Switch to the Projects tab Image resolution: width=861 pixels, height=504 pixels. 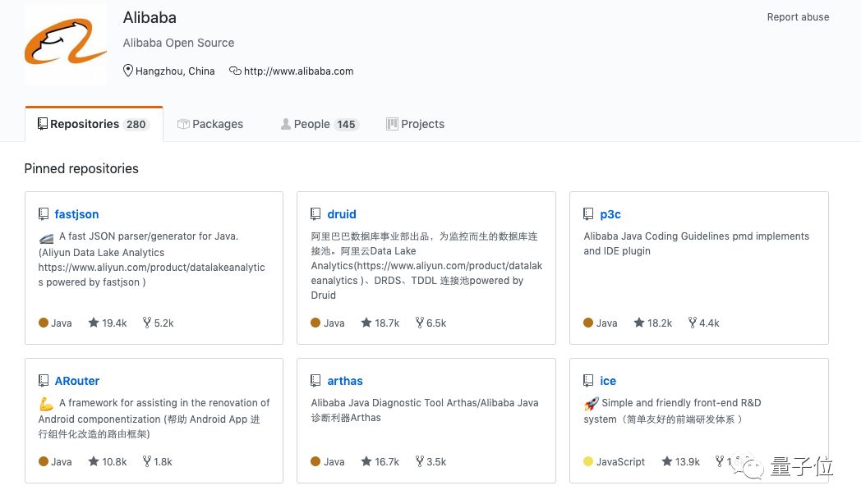coord(415,124)
